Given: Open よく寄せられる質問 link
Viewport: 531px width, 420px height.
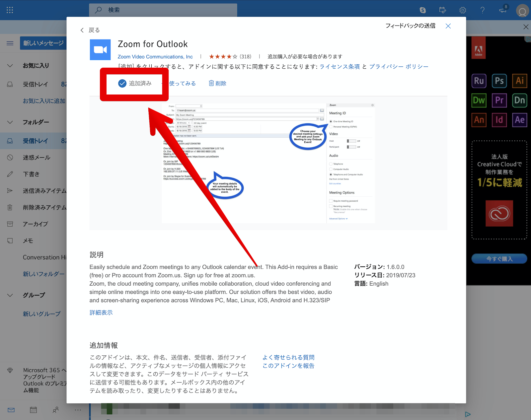Looking at the screenshot, I should [x=288, y=357].
